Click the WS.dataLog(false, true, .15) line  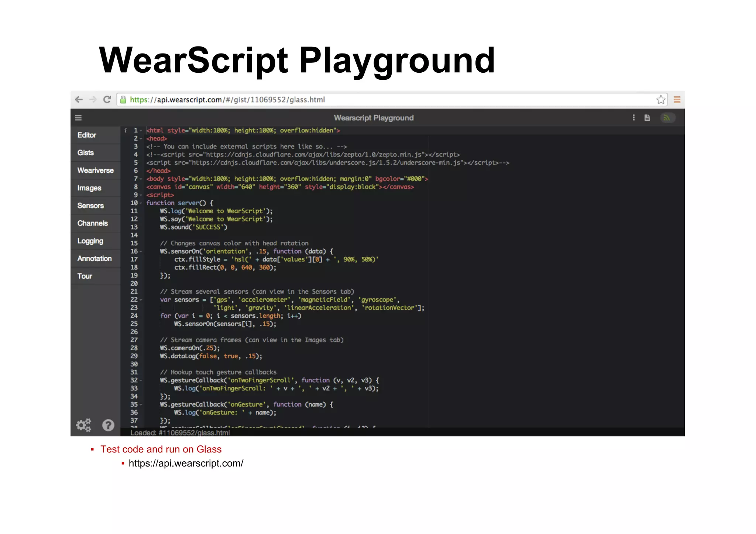[211, 356]
